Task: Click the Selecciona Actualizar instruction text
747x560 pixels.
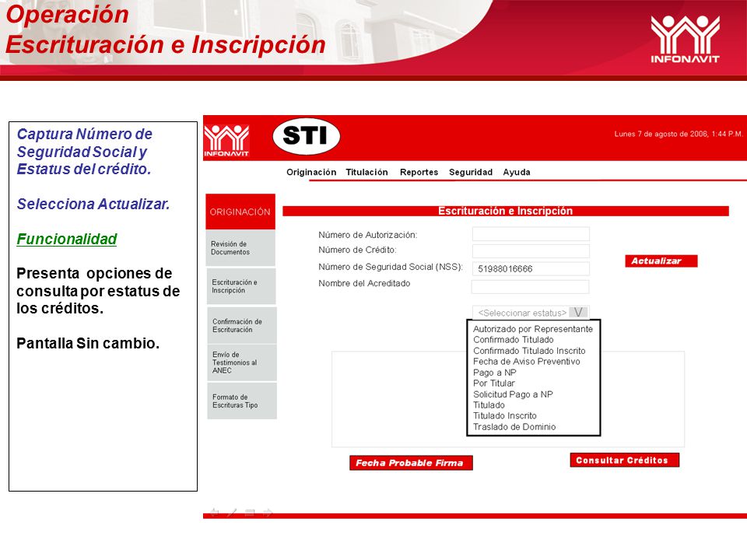Action: coord(93,204)
